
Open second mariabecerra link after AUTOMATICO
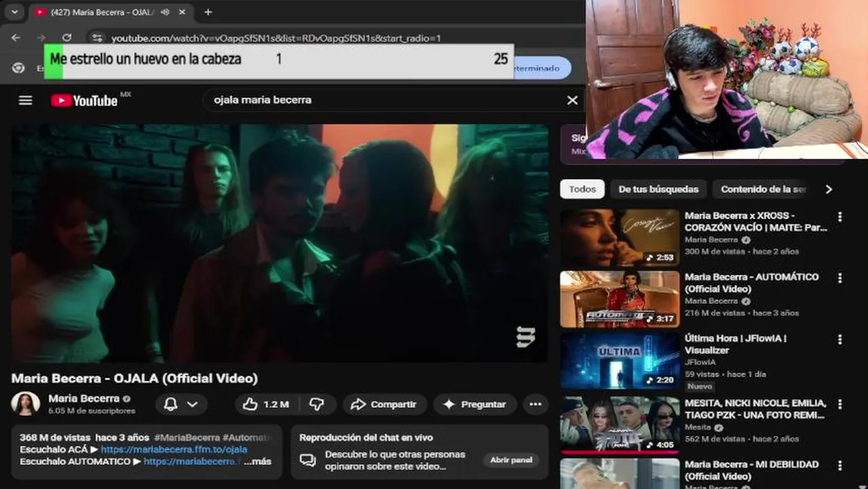pos(192,461)
